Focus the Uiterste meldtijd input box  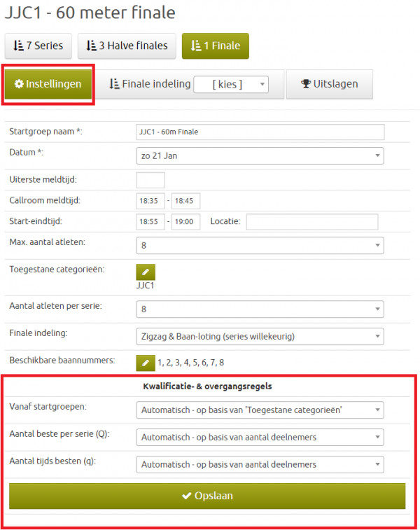(x=150, y=180)
